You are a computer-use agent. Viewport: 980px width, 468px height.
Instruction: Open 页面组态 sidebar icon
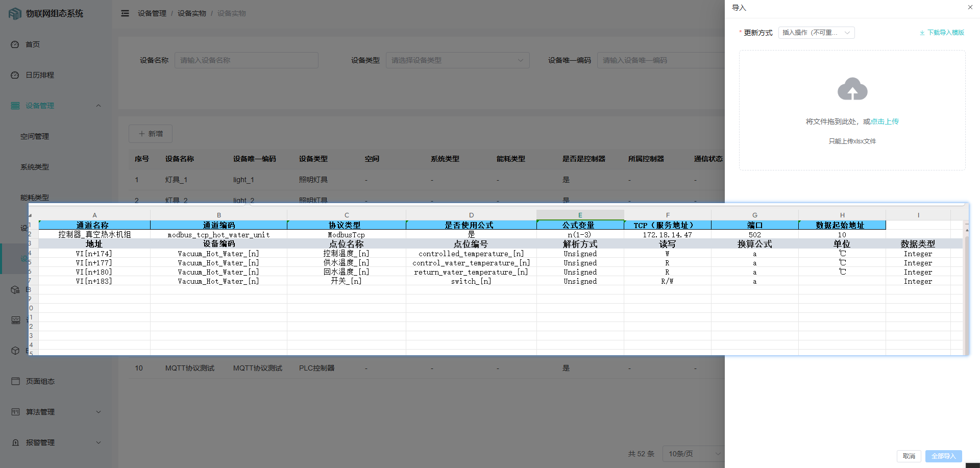[15, 381]
